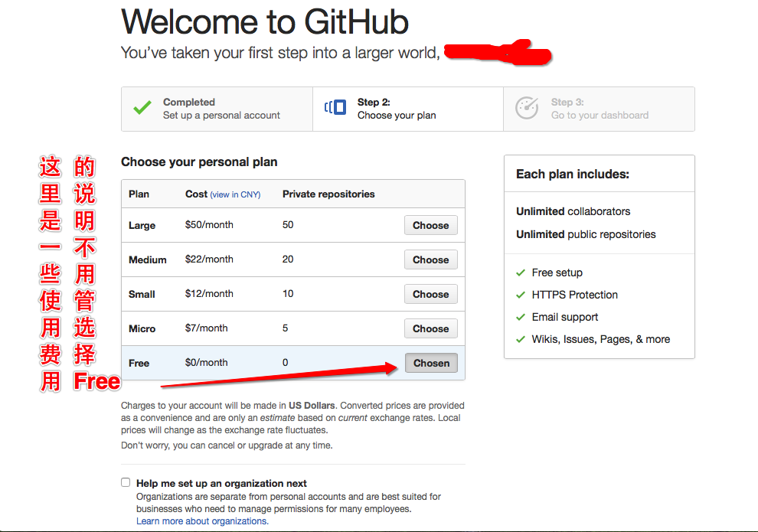Click the 20 private repositories value
This screenshot has height=532, width=758.
click(x=288, y=259)
